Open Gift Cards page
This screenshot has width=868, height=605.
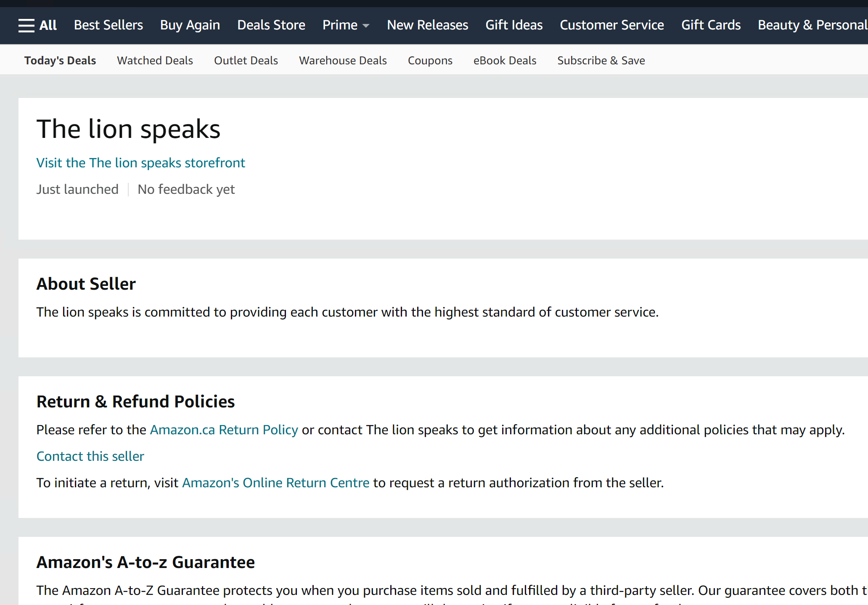pos(711,25)
